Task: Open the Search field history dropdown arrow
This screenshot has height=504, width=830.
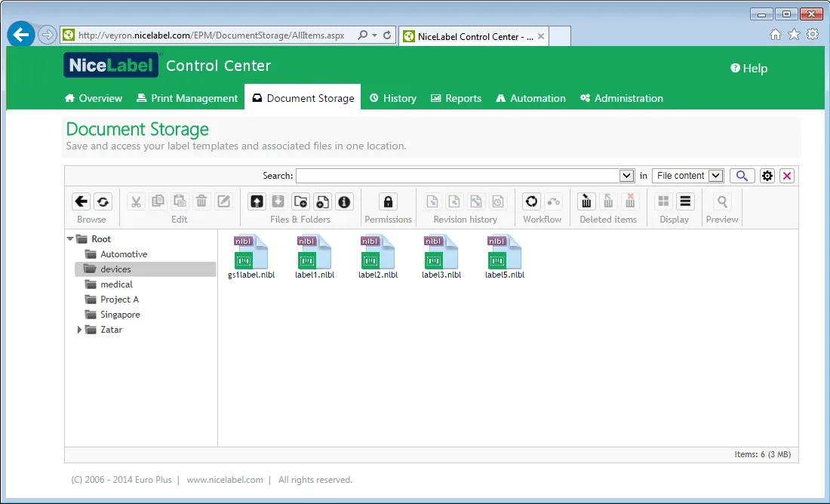Action: (626, 176)
